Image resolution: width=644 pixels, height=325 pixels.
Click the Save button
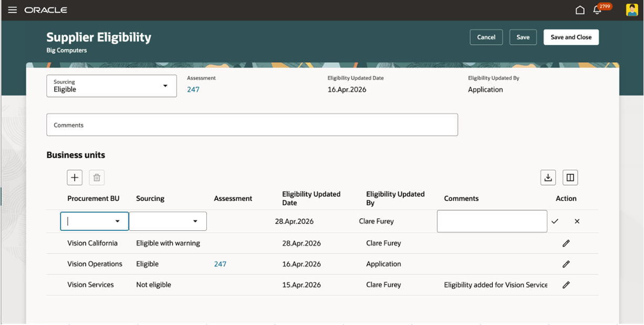tap(523, 37)
